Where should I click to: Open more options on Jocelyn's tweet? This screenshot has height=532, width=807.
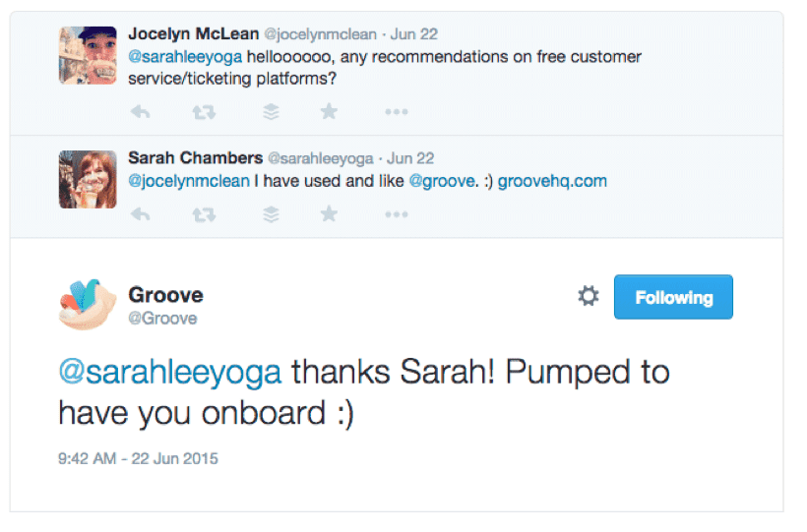(x=396, y=112)
